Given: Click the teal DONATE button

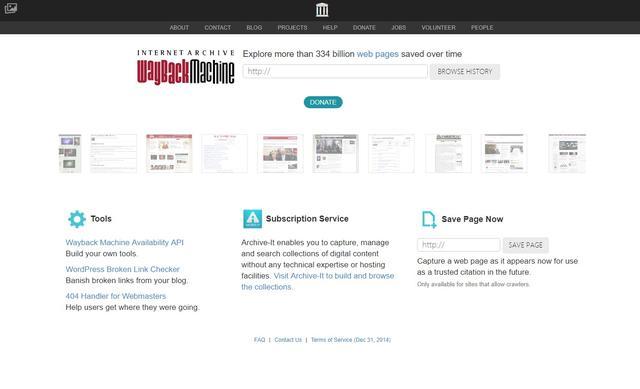Looking at the screenshot, I should tap(323, 102).
